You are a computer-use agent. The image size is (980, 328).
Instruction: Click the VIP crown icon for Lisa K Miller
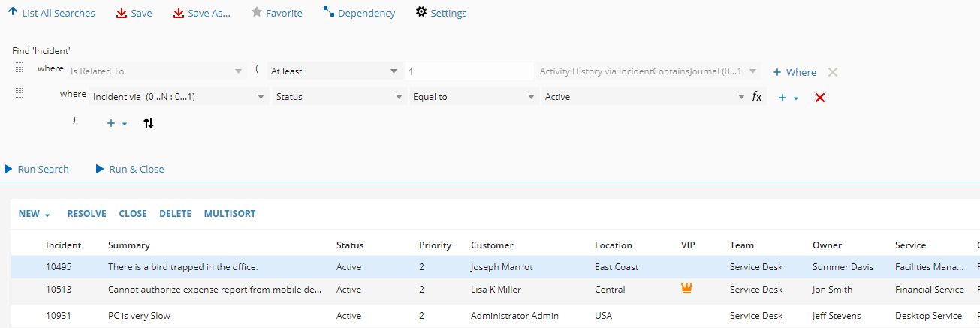coord(686,289)
